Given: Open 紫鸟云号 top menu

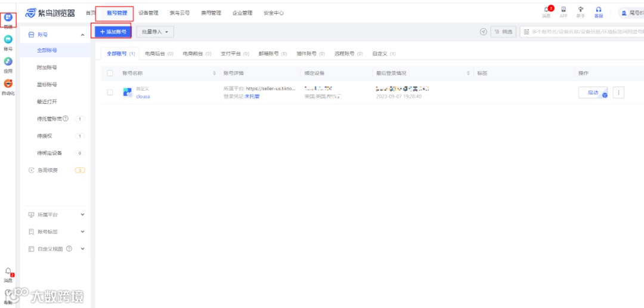Looking at the screenshot, I should pyautogui.click(x=179, y=13).
